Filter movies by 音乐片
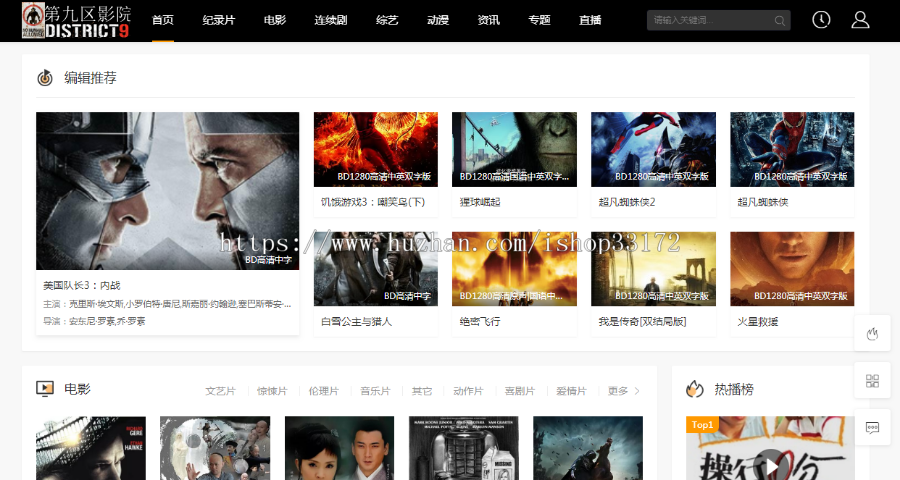This screenshot has width=900, height=480. click(375, 391)
